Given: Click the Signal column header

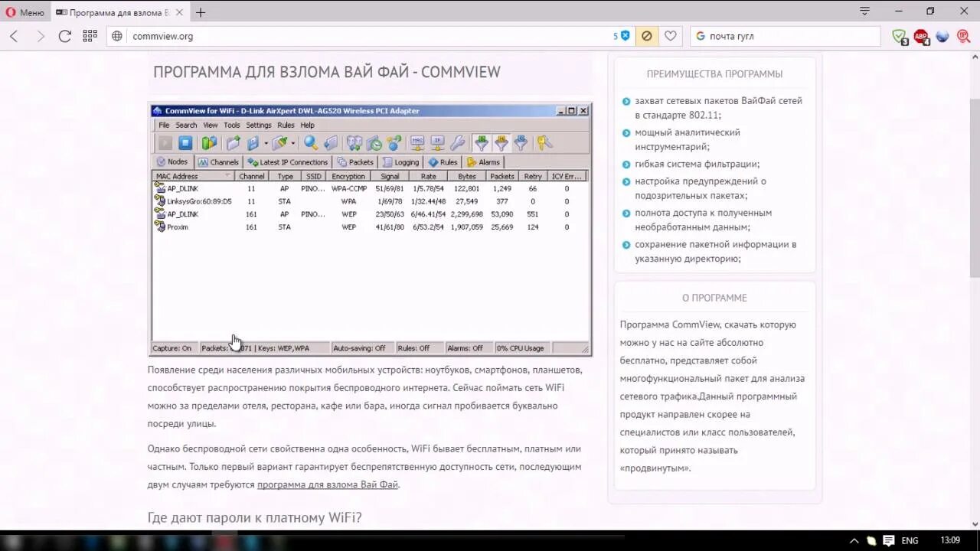Looking at the screenshot, I should point(390,176).
